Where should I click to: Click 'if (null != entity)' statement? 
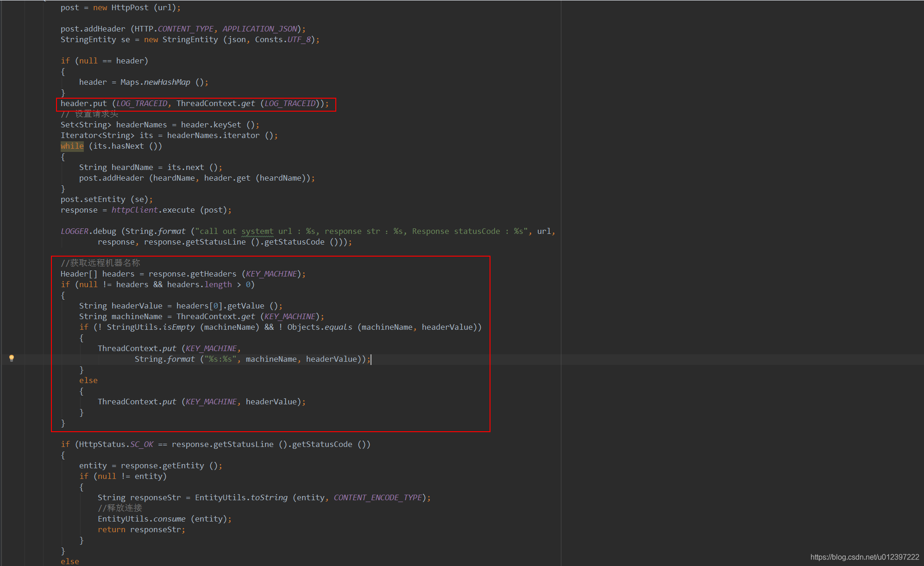coord(123,476)
